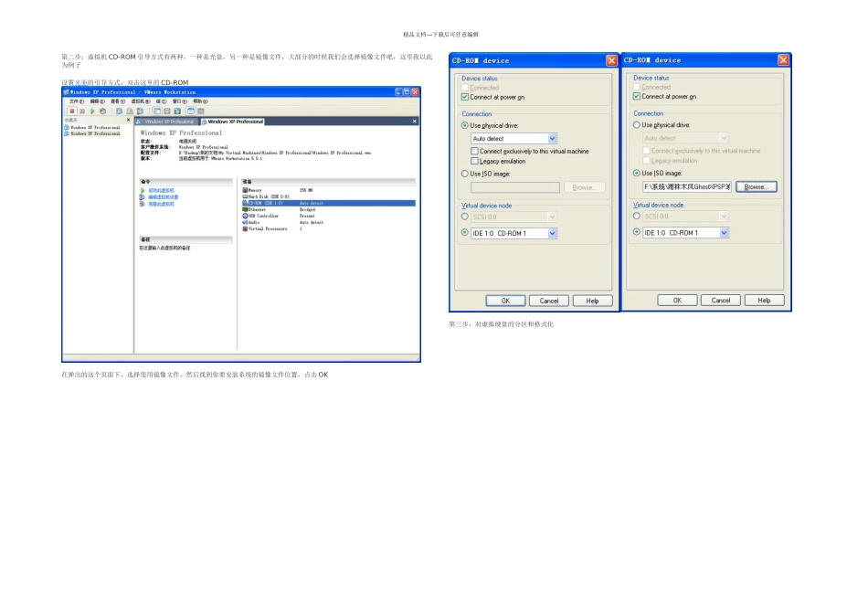Viewport: 868px width, 614px height.
Task: Close the favorites sidebar with its X
Action: click(x=129, y=120)
